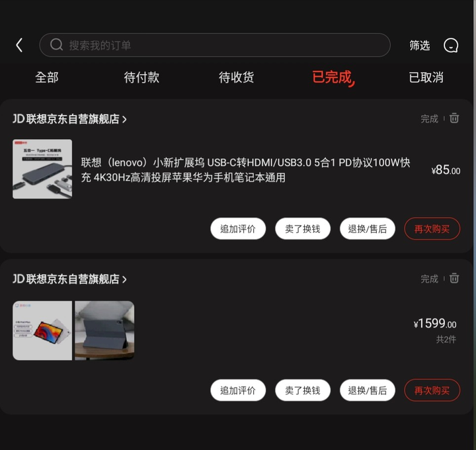Image resolution: width=476 pixels, height=450 pixels.
Task: Click 卖了换钱 for the USB-C dock order
Action: (x=303, y=228)
